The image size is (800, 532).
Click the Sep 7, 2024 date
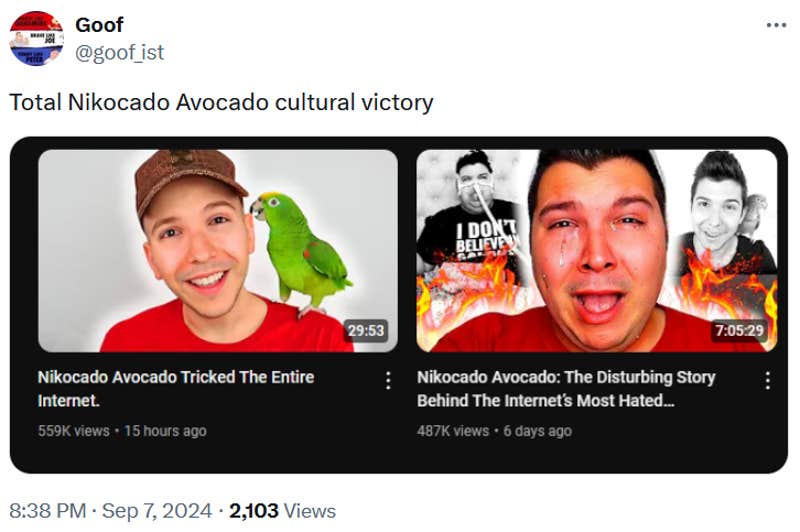coord(158,511)
